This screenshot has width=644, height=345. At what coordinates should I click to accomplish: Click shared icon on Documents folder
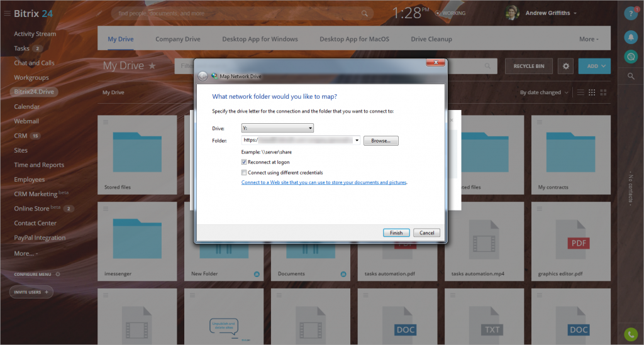[x=343, y=274]
